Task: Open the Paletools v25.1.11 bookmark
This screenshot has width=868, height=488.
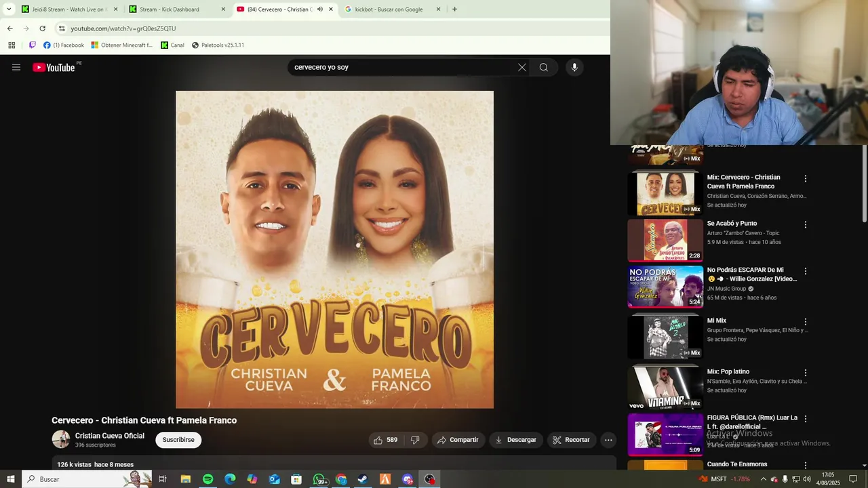Action: pos(218,45)
